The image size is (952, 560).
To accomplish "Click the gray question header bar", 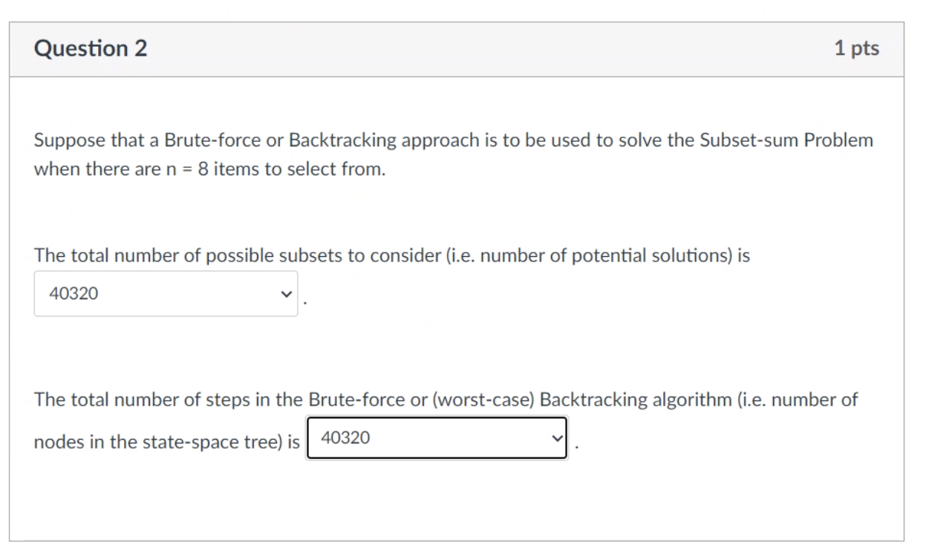I will [457, 49].
